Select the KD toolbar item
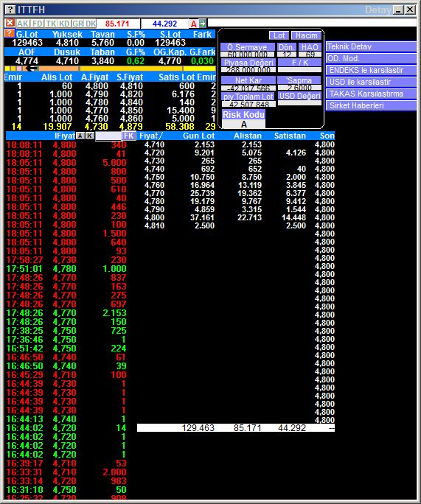The width and height of the screenshot is (421, 504). pyautogui.click(x=64, y=24)
